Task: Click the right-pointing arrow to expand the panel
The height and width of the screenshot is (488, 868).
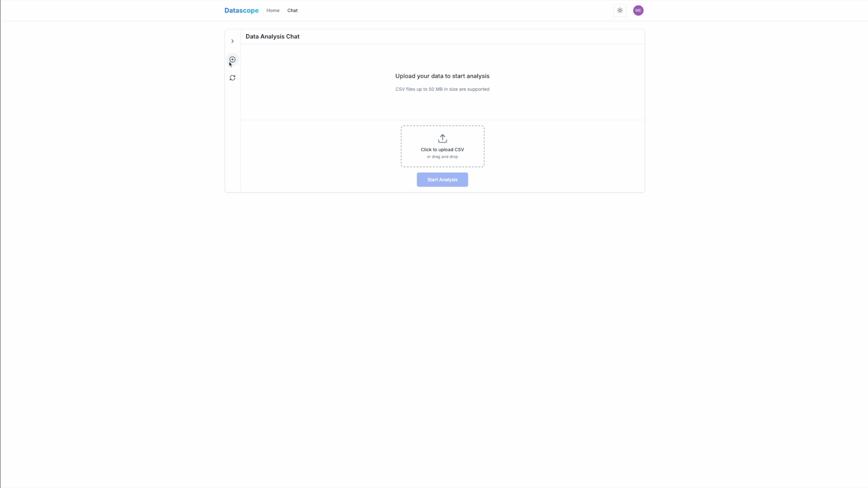Action: click(232, 41)
